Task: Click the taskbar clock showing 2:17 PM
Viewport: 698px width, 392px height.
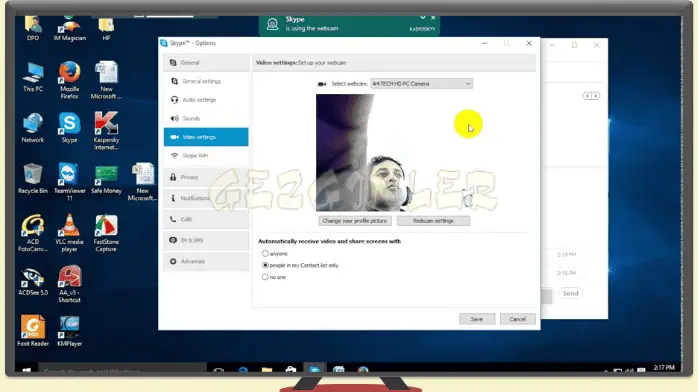Action: pos(664,368)
